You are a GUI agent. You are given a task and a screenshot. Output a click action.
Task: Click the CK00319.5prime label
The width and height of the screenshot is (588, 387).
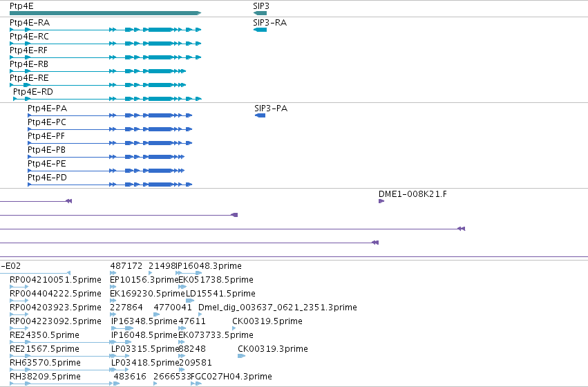(x=267, y=321)
